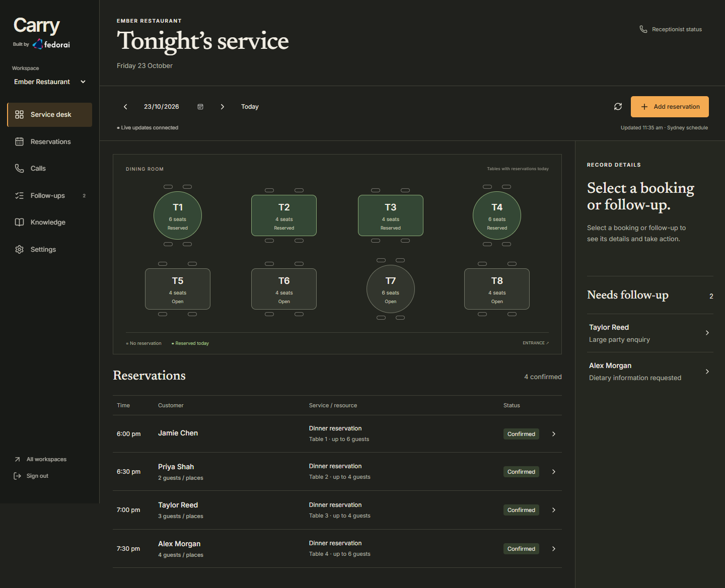Screen dimensions: 725x588
Task: Click the Follow-ups checklist icon
Action: 20,196
